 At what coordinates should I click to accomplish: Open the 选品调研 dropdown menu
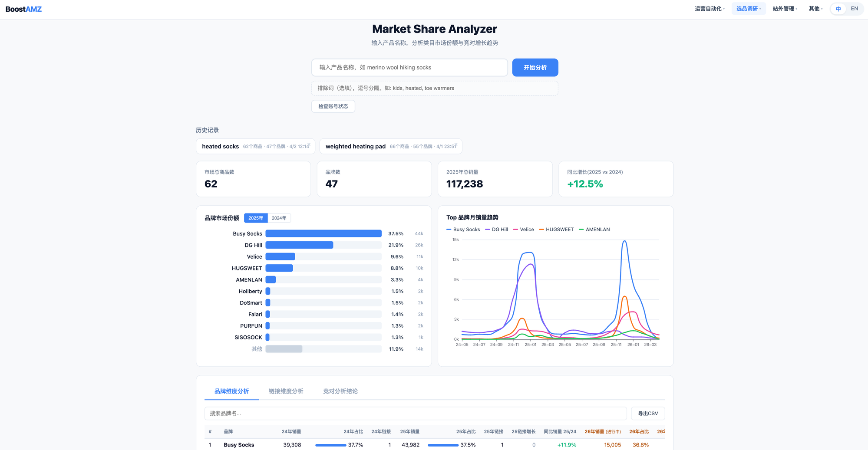click(749, 9)
